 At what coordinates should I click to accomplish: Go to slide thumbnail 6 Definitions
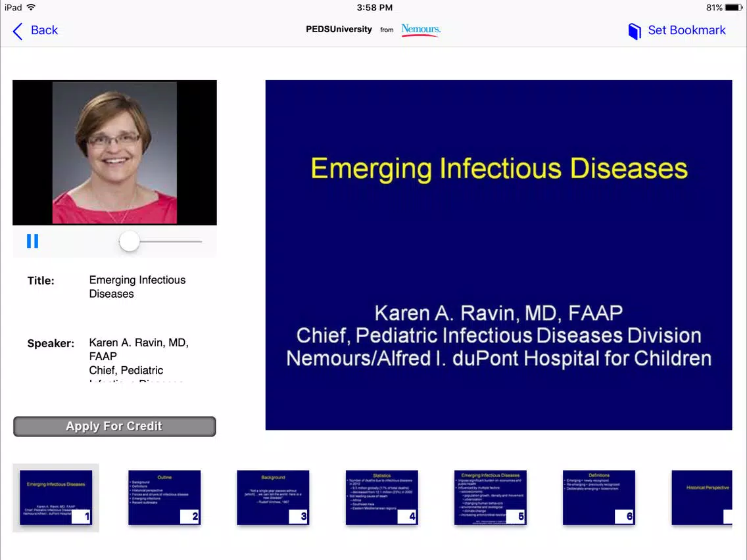[x=599, y=498]
